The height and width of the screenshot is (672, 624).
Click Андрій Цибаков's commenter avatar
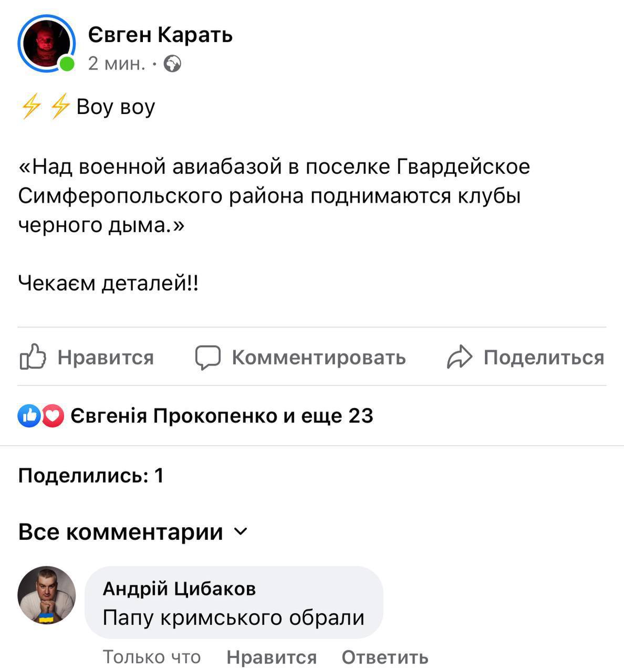click(47, 595)
